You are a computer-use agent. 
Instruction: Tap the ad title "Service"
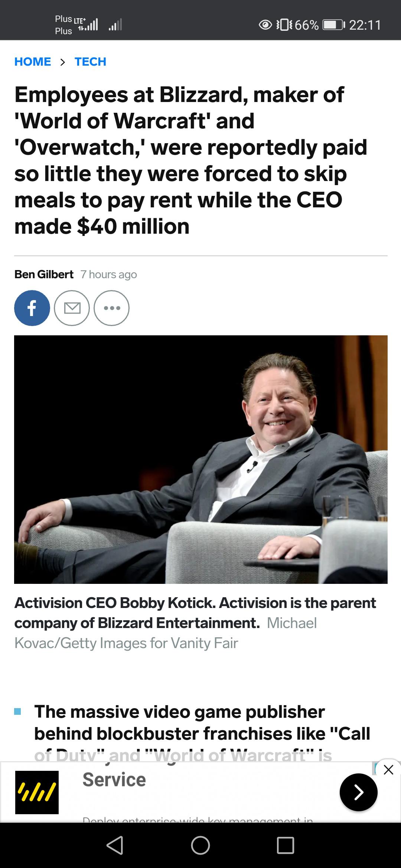tap(114, 780)
